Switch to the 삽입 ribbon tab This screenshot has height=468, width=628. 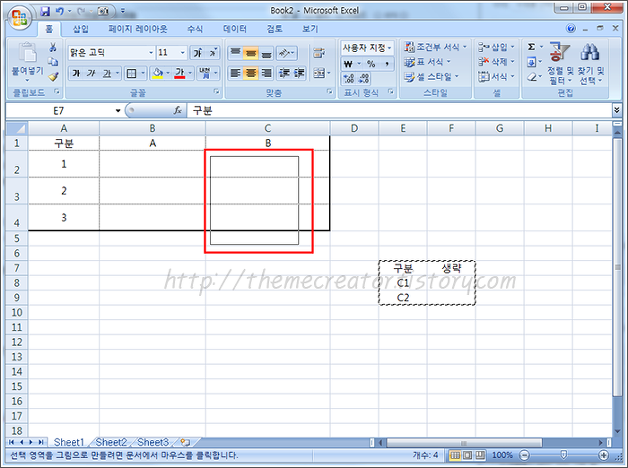[81, 29]
